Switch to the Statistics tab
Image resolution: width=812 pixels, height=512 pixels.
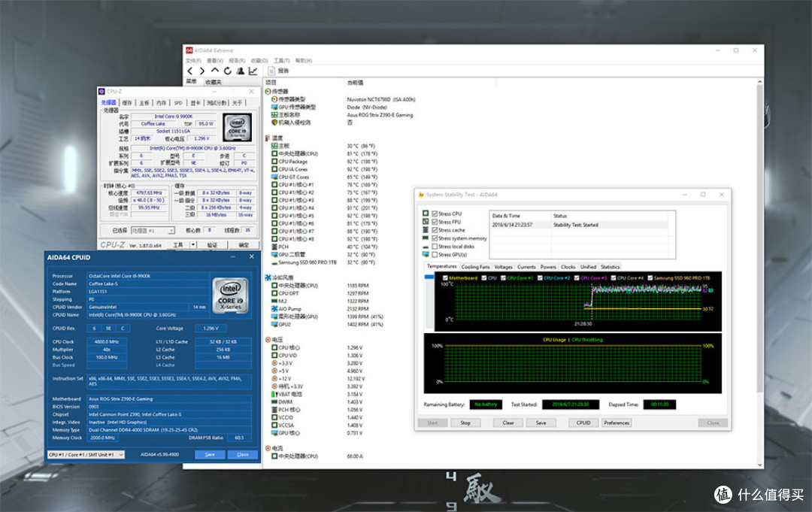click(610, 267)
